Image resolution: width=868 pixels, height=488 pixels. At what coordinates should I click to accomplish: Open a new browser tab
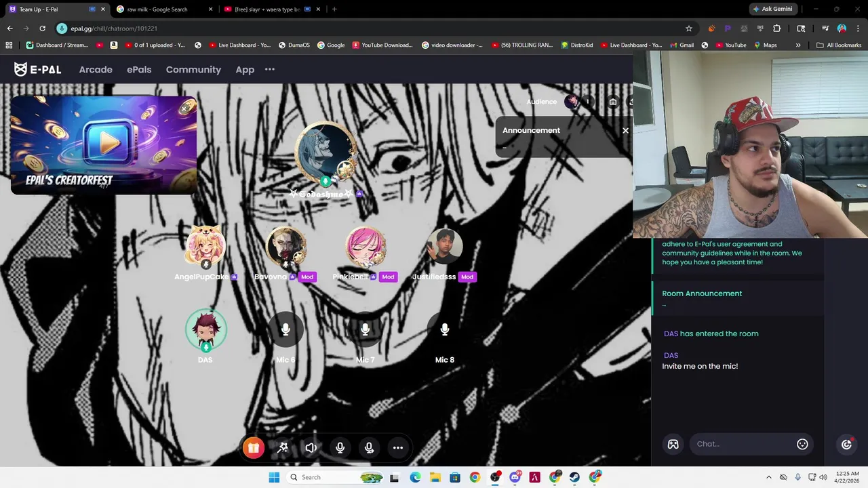pos(334,9)
